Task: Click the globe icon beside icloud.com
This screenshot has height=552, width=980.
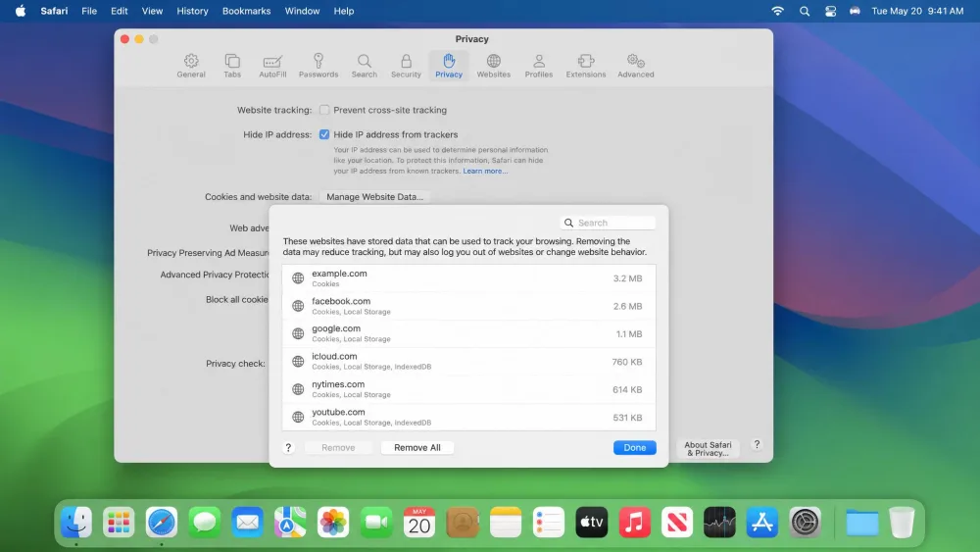Action: pos(298,362)
